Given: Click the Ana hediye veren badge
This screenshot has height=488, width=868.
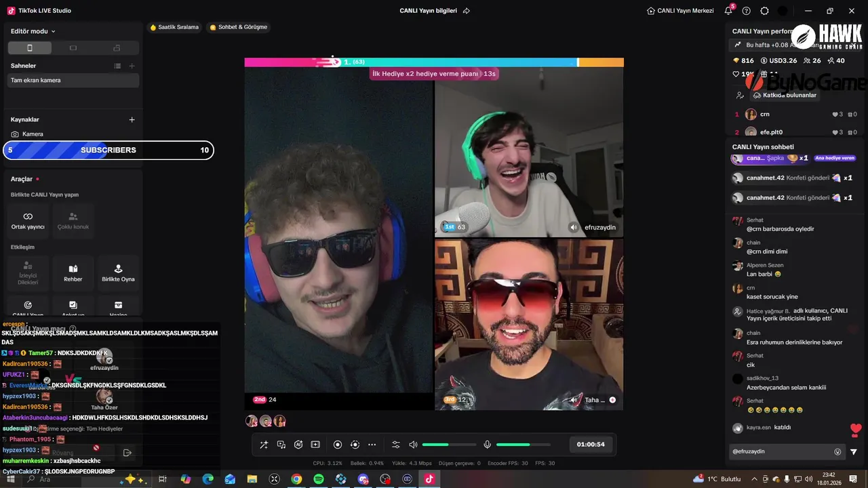Looking at the screenshot, I should click(835, 158).
